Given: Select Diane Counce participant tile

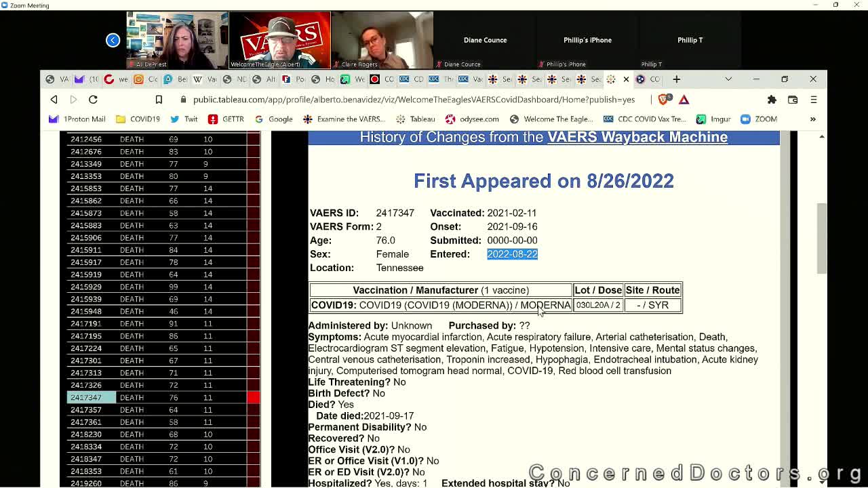Looking at the screenshot, I should pos(485,40).
